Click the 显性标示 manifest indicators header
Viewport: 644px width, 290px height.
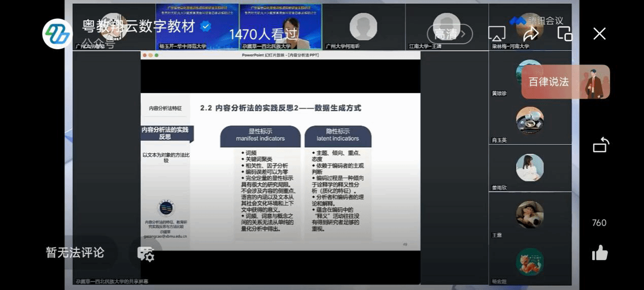[260, 135]
